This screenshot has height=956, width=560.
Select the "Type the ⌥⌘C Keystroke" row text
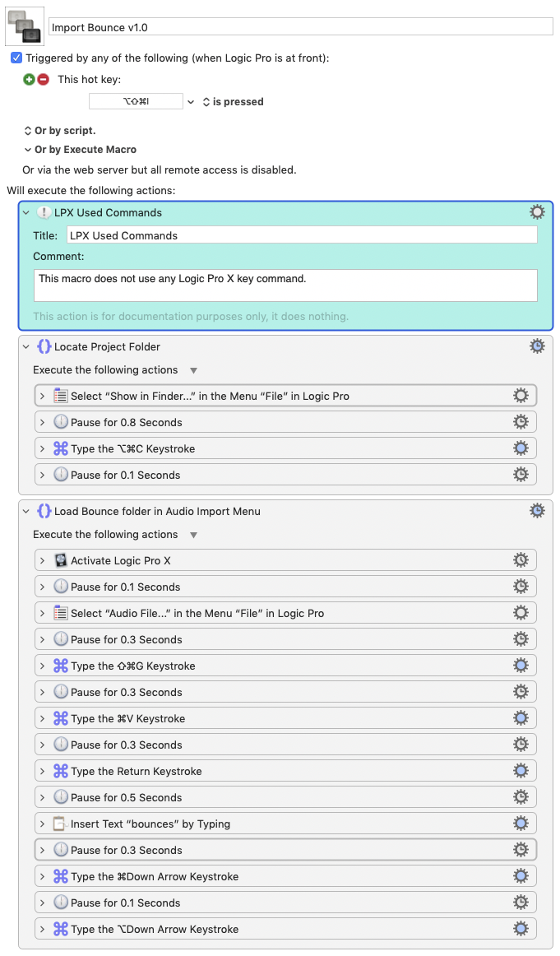coord(133,448)
